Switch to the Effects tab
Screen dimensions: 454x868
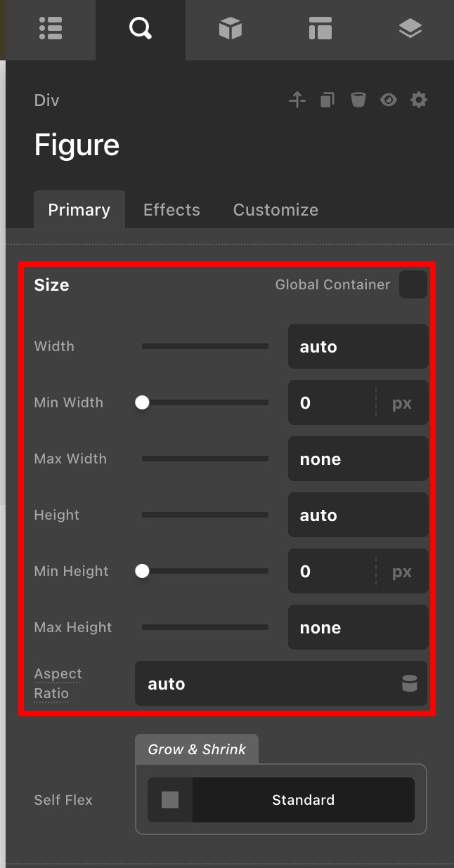click(171, 210)
